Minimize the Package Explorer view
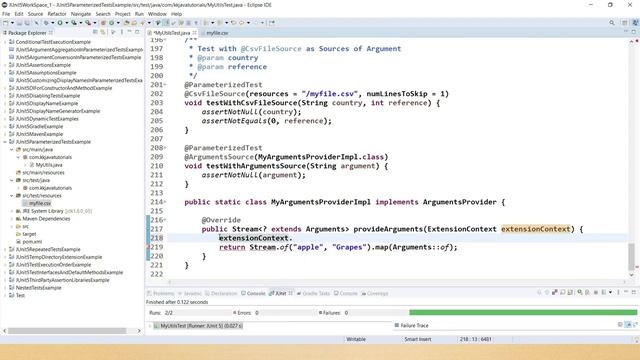The height and width of the screenshot is (360, 640). 129,32
